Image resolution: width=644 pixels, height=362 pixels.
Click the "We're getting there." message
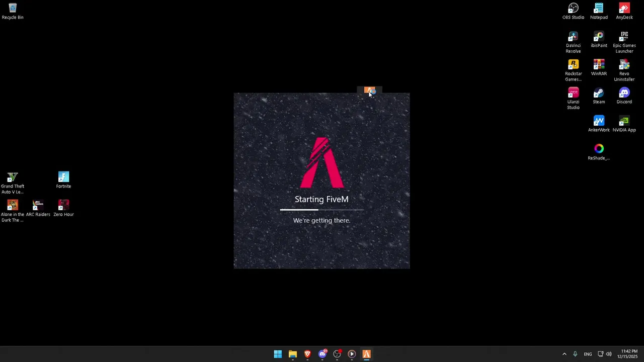pos(321,220)
